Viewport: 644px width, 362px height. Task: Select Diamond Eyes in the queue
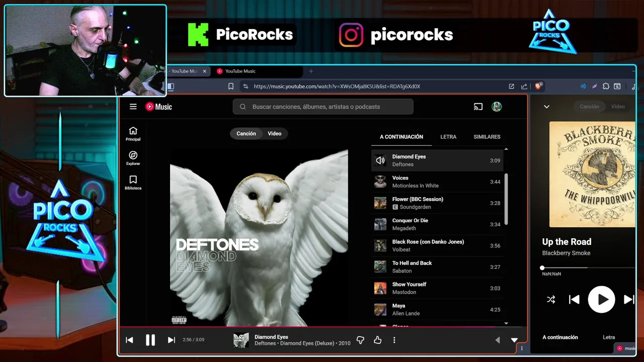point(437,160)
